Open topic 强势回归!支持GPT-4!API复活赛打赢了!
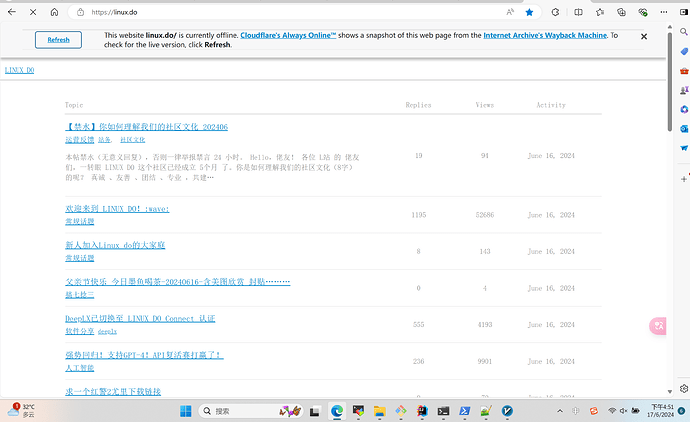The image size is (690, 422). (144, 355)
